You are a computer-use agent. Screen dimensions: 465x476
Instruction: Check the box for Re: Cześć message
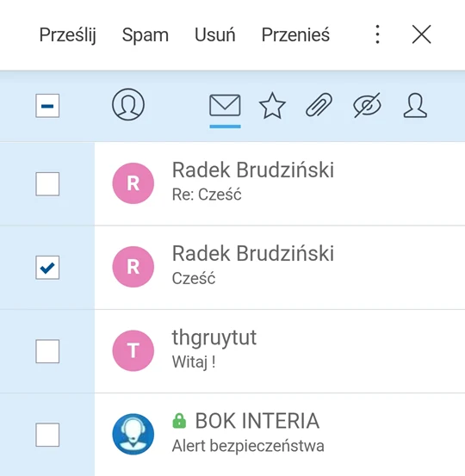[x=47, y=184]
